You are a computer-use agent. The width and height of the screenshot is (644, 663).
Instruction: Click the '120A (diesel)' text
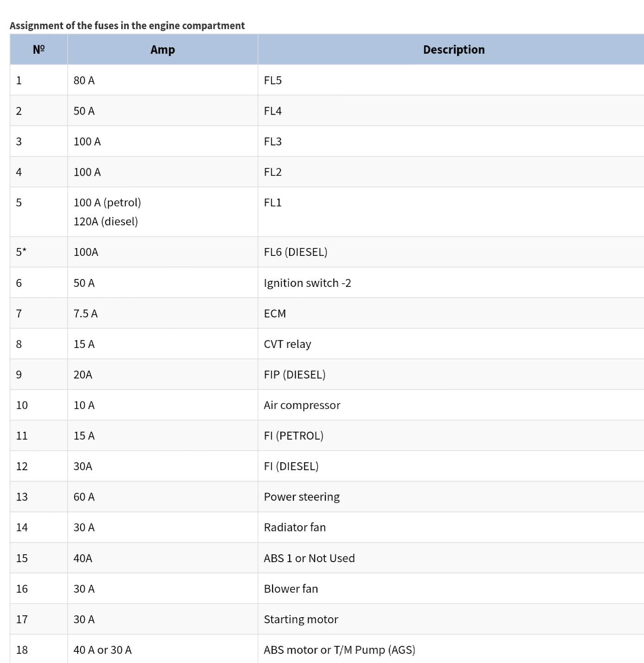point(106,222)
